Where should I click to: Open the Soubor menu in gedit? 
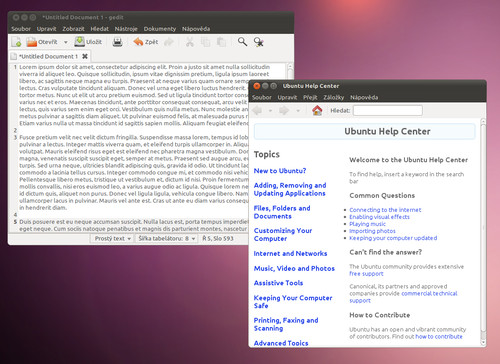point(21,29)
